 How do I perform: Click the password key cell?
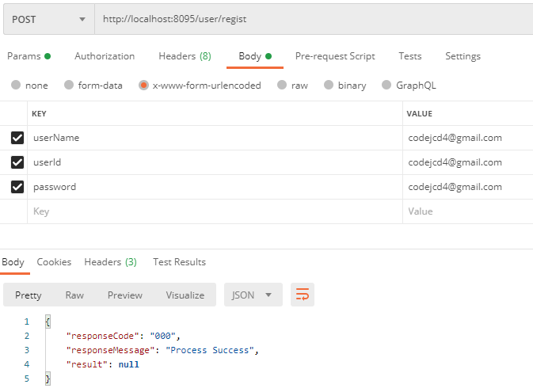tap(215, 187)
